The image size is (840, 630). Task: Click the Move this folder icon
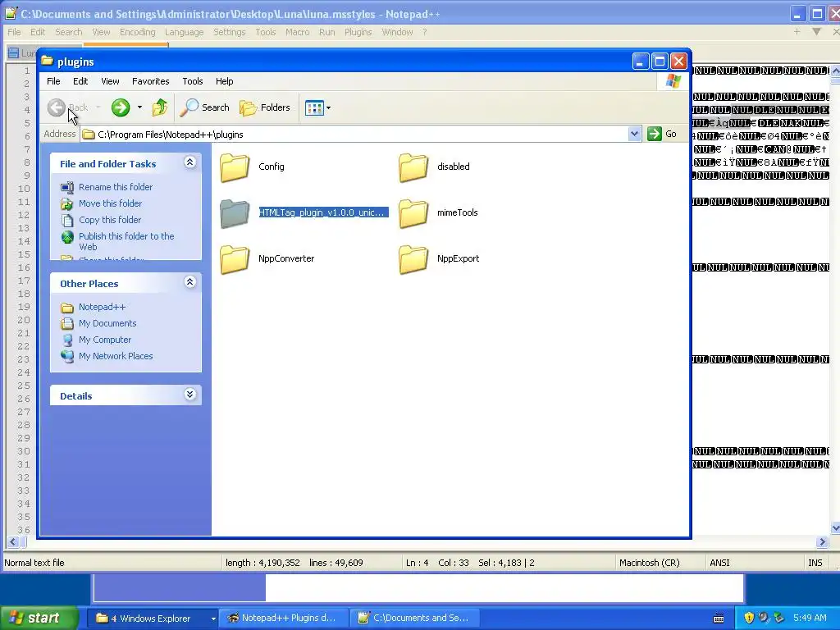tap(67, 203)
